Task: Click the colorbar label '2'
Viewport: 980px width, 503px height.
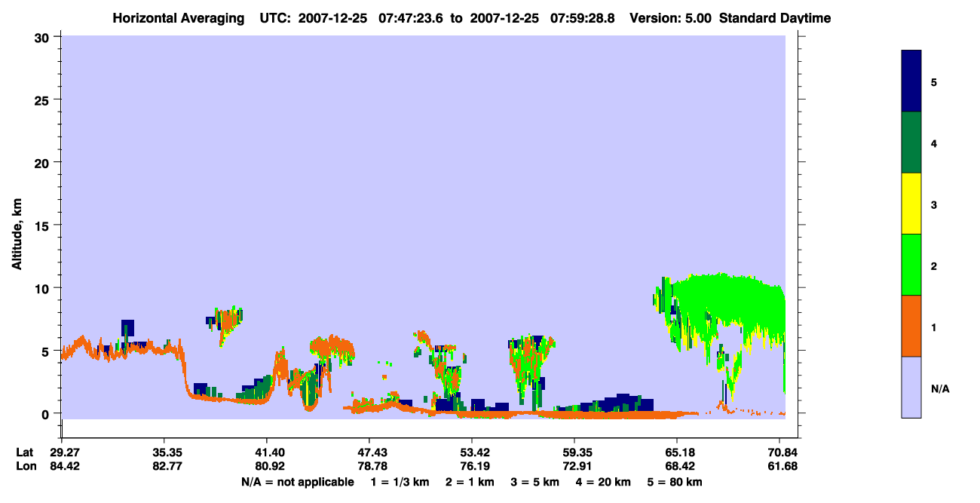Action: [x=935, y=265]
